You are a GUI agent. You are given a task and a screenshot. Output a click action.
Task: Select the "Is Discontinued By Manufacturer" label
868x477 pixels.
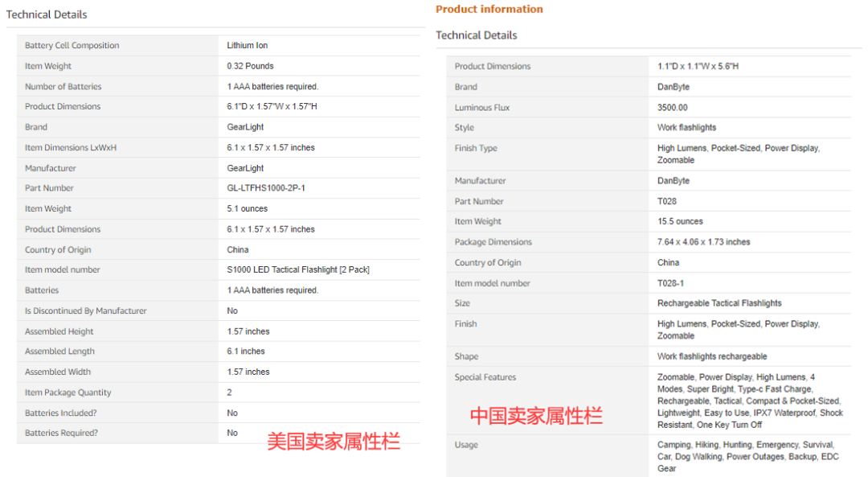coord(85,310)
